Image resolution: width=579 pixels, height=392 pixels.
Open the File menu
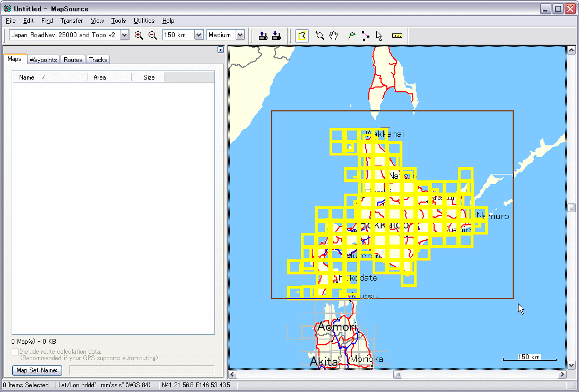pyautogui.click(x=11, y=21)
